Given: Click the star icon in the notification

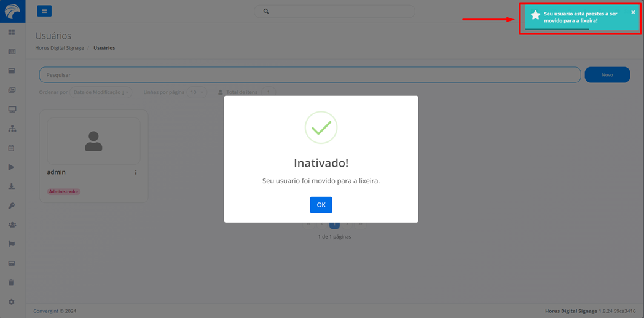Looking at the screenshot, I should 535,15.
